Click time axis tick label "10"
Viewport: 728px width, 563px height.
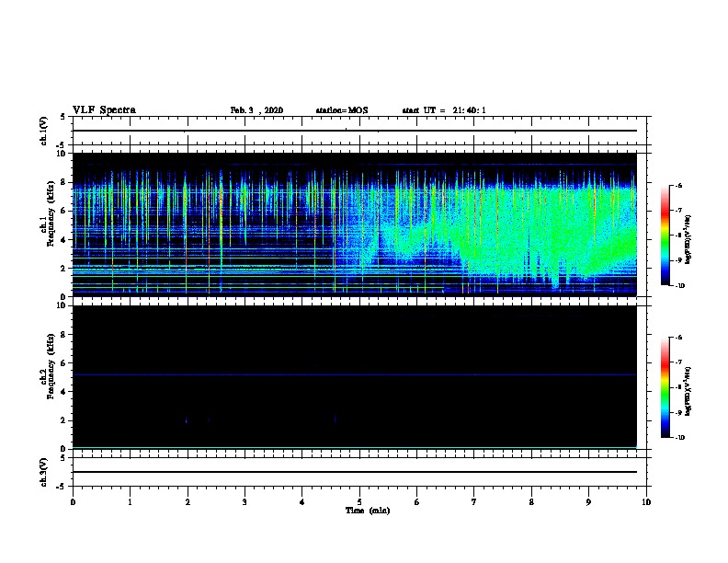click(x=646, y=502)
